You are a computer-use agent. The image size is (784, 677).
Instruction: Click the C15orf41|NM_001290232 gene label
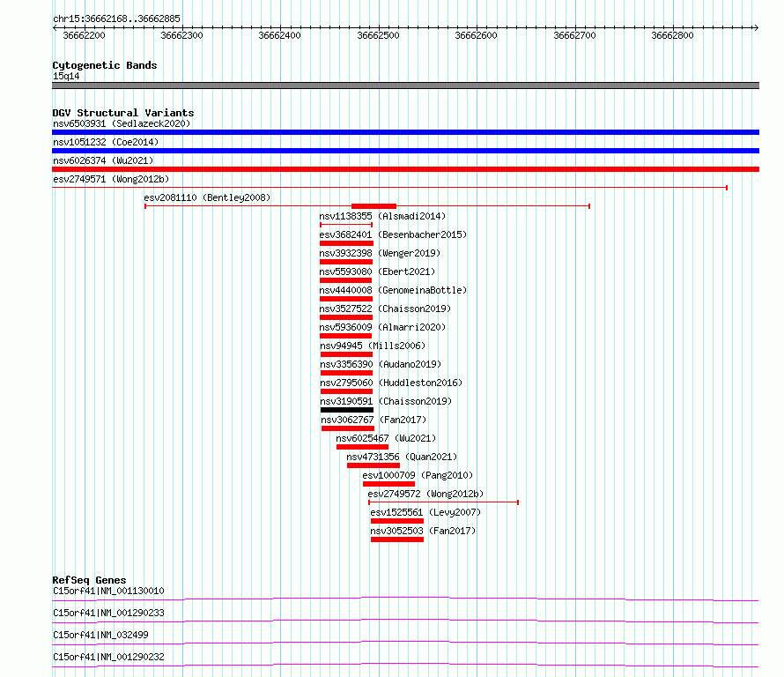pyautogui.click(x=108, y=657)
